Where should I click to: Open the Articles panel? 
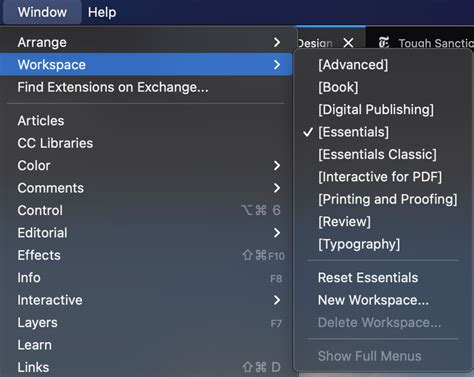(146, 121)
